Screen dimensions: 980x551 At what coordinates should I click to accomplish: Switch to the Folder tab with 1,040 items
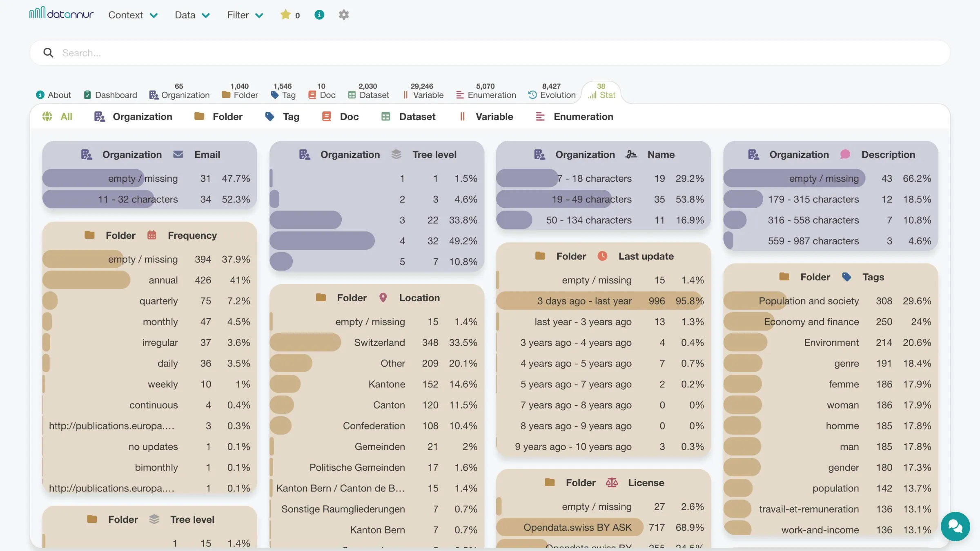coord(240,92)
